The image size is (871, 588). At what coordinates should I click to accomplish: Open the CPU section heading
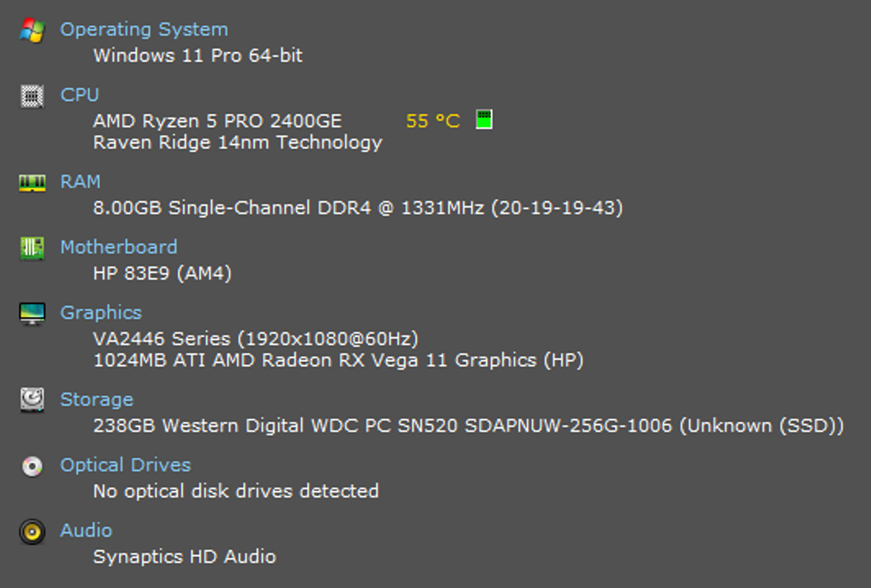pos(79,95)
